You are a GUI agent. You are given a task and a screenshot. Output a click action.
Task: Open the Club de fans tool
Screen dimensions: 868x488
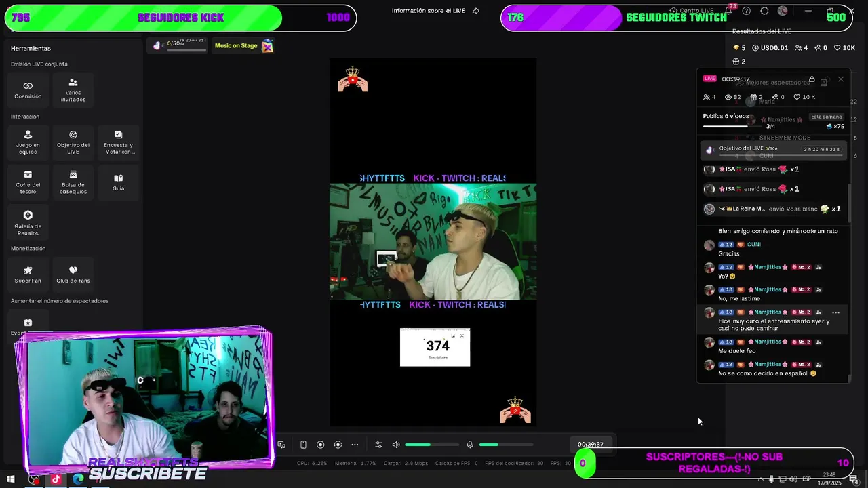(x=73, y=274)
